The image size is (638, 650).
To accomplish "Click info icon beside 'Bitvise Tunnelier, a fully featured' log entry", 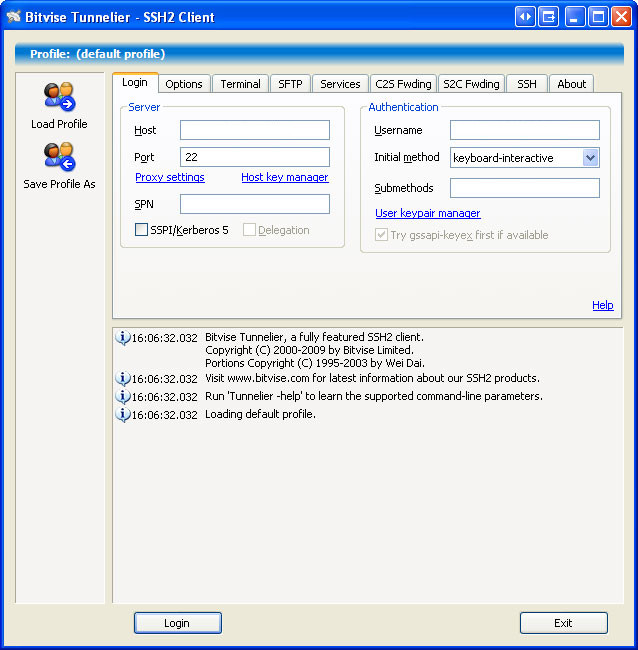I will [123, 338].
